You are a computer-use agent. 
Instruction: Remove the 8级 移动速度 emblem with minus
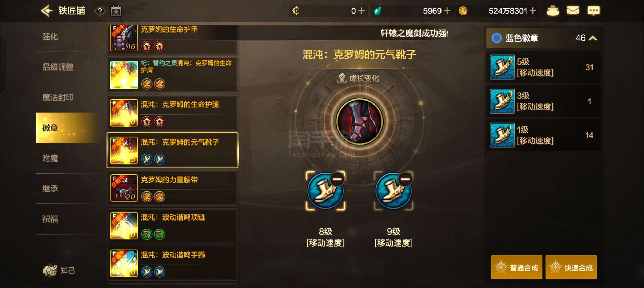[x=337, y=179]
